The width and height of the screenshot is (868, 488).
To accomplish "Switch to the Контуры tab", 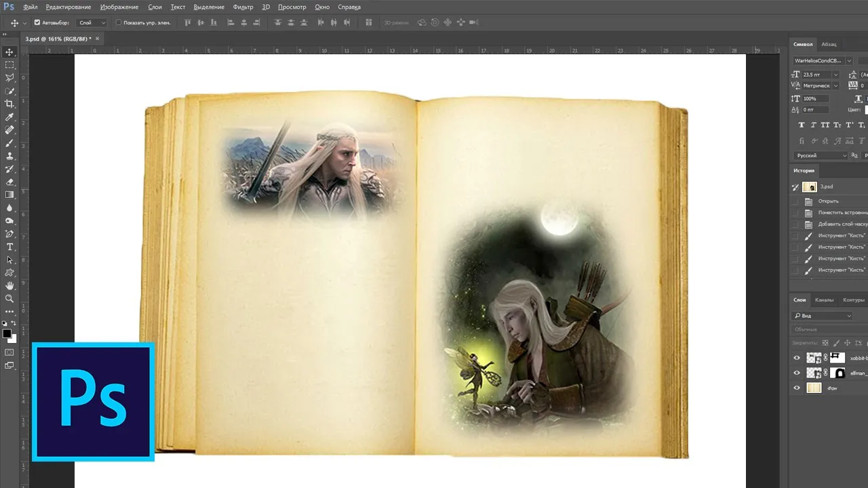I will (x=854, y=300).
